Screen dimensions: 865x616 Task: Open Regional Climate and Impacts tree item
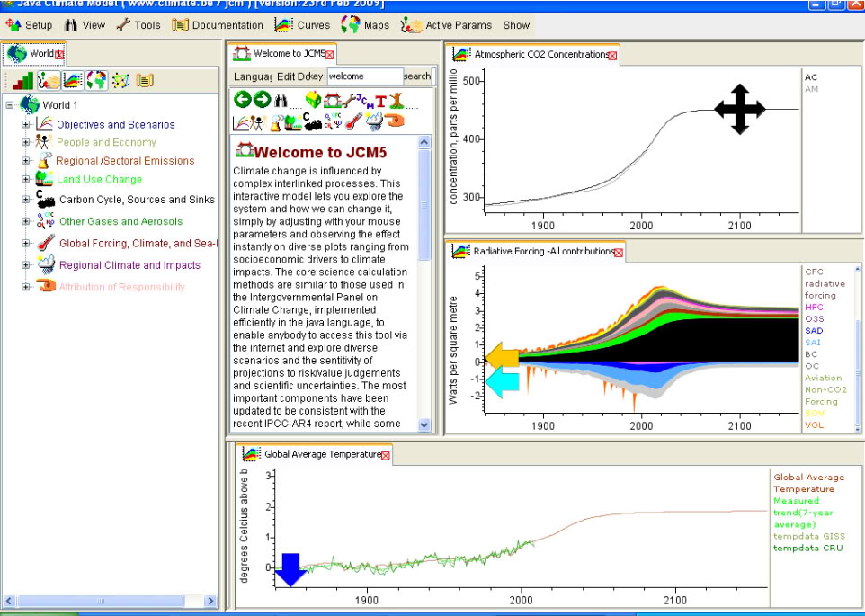(x=129, y=265)
